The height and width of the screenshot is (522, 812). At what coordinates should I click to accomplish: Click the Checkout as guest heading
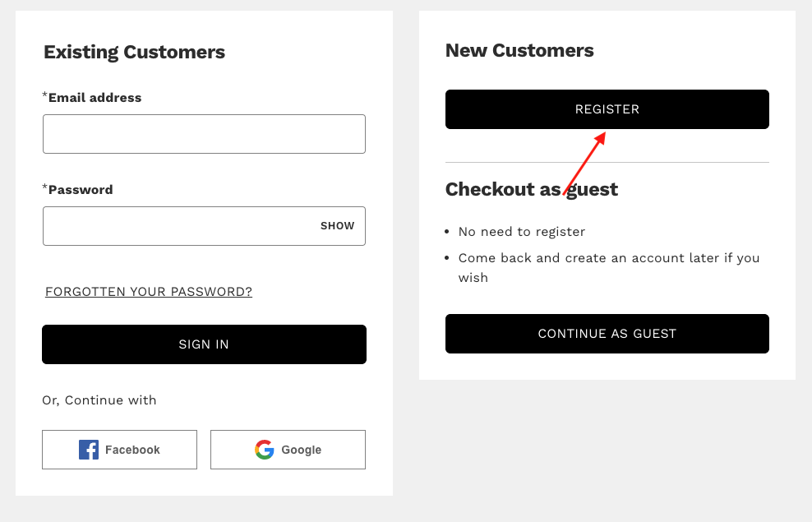(x=531, y=190)
